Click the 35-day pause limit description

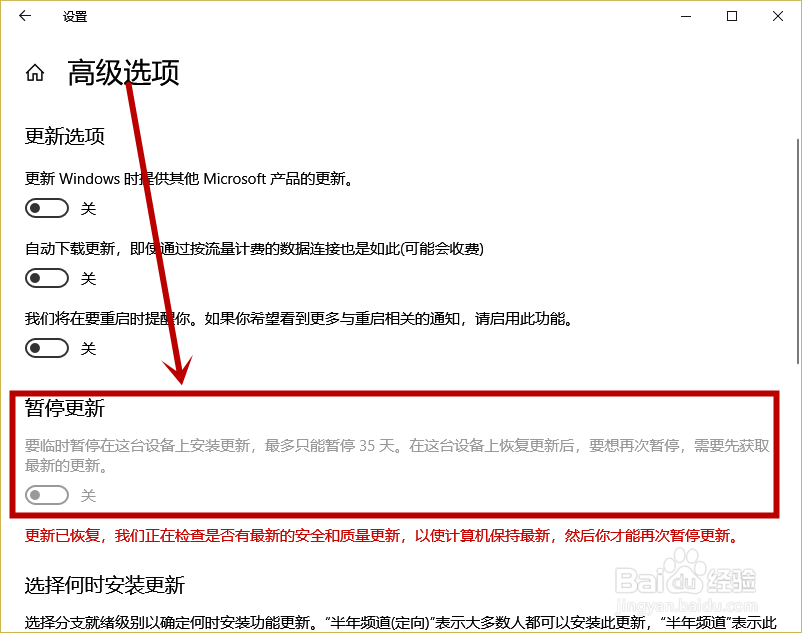(x=380, y=452)
